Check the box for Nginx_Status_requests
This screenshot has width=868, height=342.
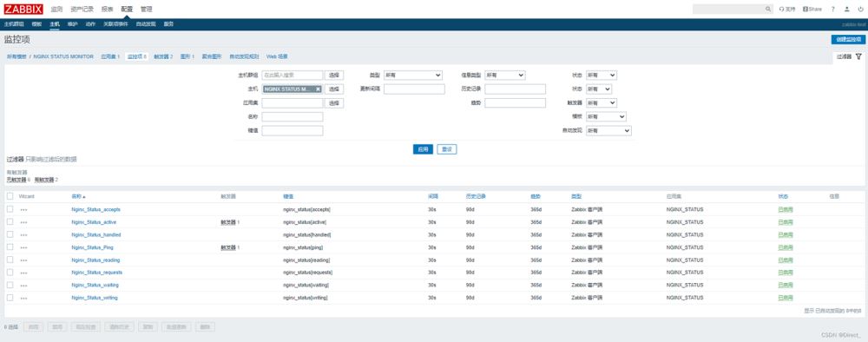(x=10, y=273)
